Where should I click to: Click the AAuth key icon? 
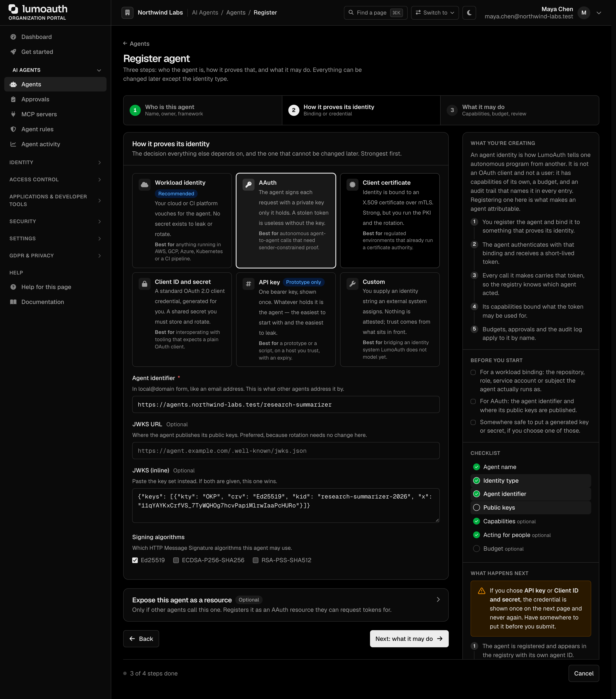tap(249, 185)
